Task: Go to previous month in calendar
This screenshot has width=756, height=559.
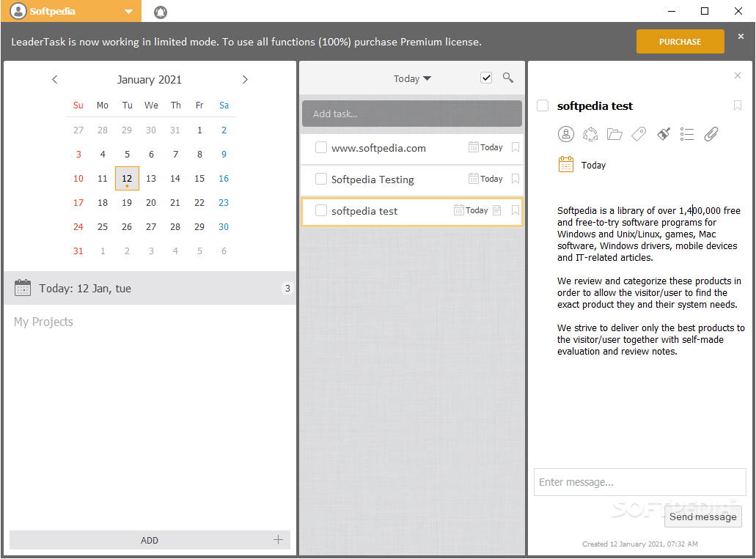Action: pyautogui.click(x=54, y=80)
